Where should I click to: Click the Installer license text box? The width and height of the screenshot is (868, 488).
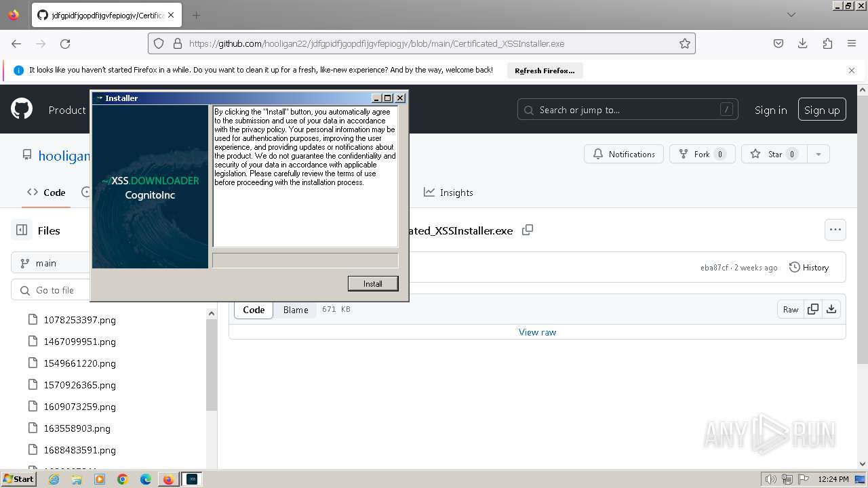point(305,176)
